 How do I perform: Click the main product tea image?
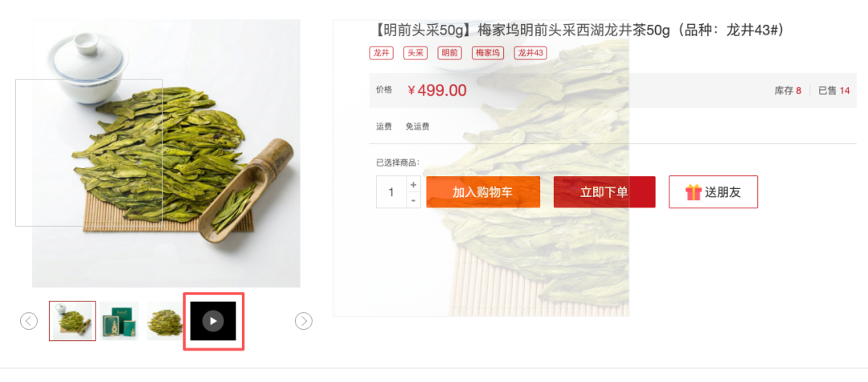[x=166, y=154]
